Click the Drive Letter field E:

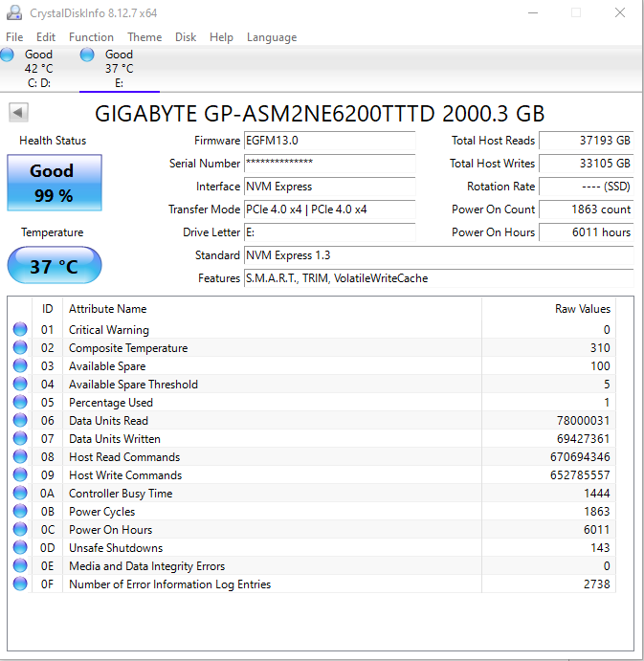click(330, 232)
